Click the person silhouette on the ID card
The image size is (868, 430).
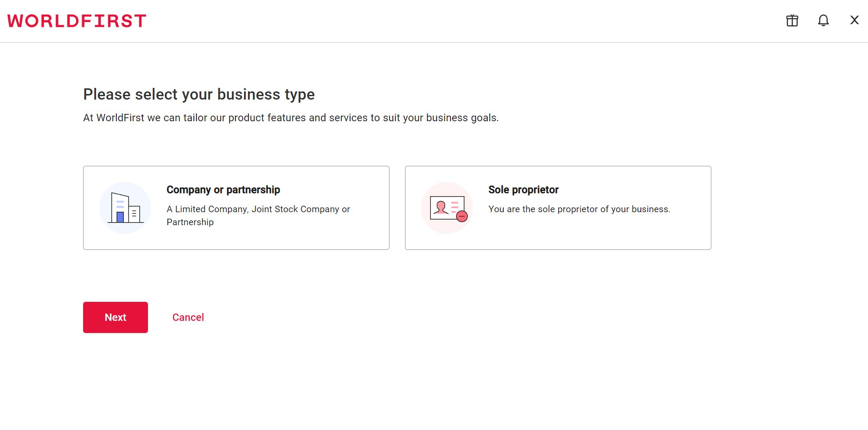coord(441,207)
